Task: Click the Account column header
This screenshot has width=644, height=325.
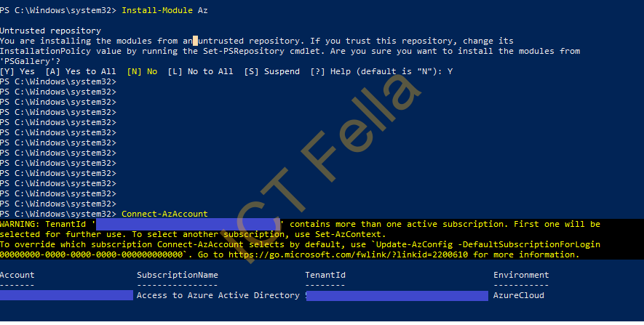Action: coord(17,275)
